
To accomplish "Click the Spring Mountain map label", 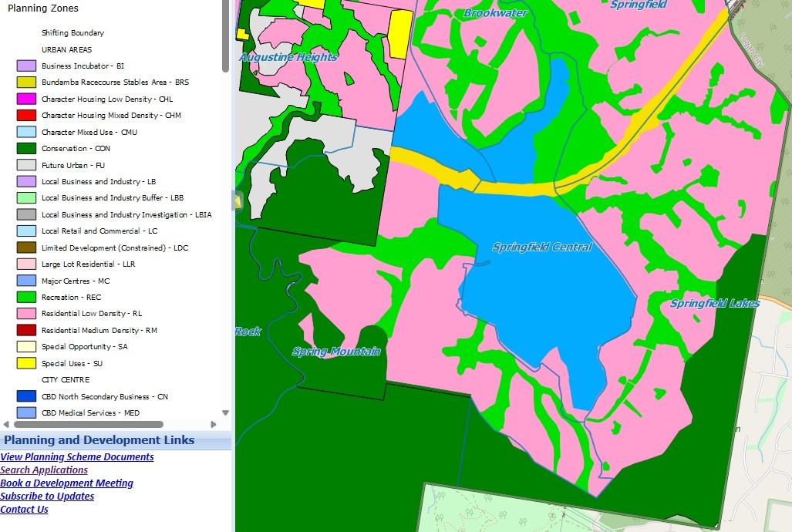I will pyautogui.click(x=336, y=352).
